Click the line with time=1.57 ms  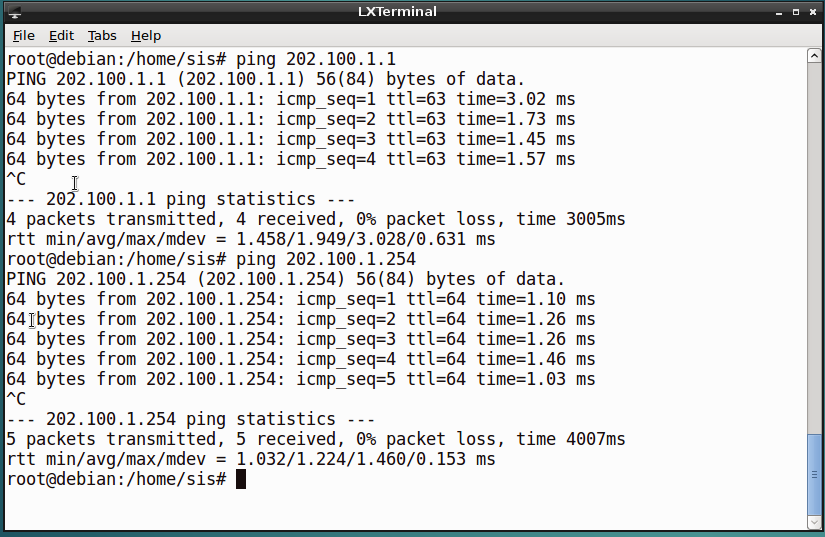(291, 159)
